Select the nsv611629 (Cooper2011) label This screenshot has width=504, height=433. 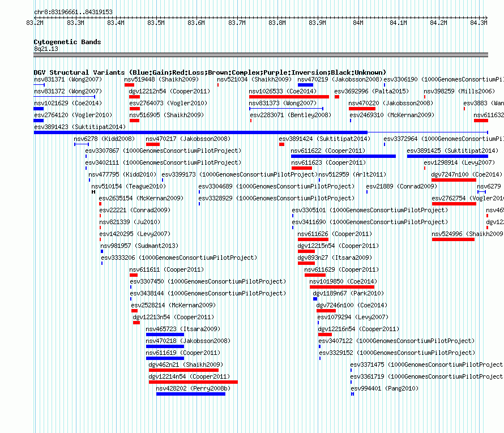tap(341, 269)
